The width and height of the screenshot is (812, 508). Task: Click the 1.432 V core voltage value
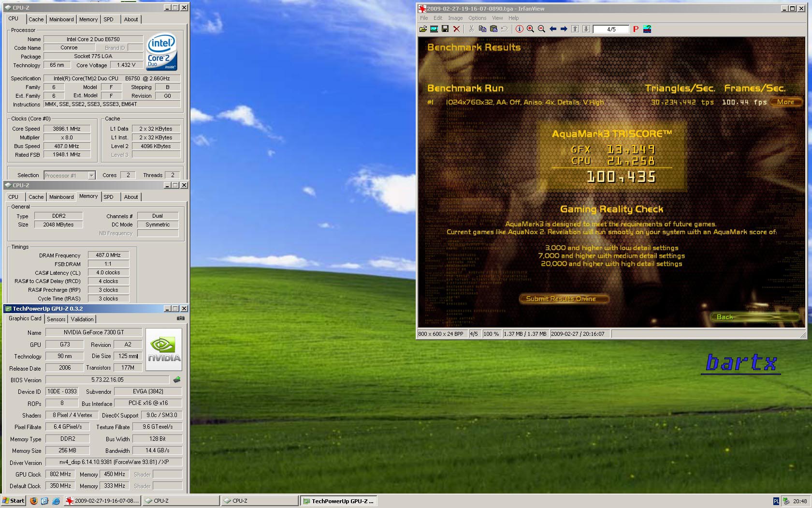[126, 65]
